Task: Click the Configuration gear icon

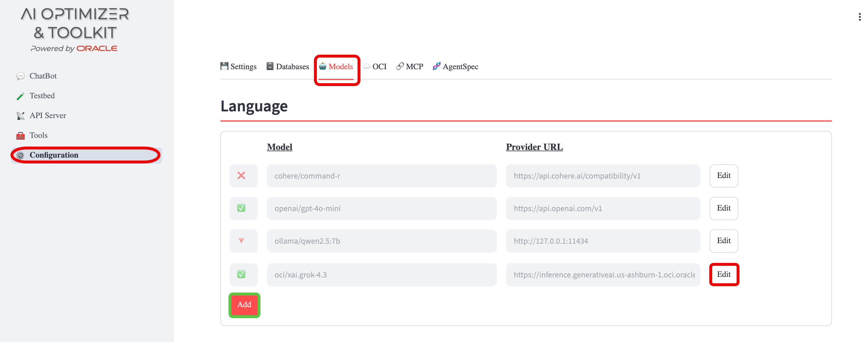Action: [x=20, y=155]
